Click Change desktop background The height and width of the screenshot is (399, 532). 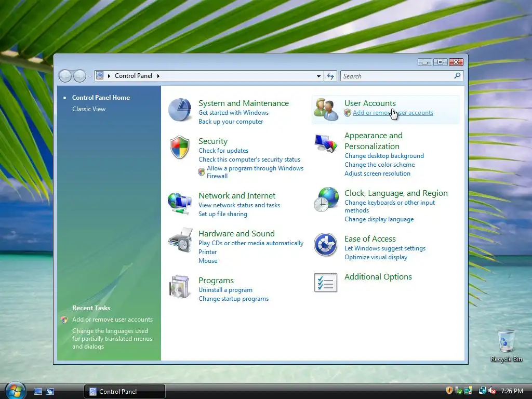pyautogui.click(x=384, y=156)
